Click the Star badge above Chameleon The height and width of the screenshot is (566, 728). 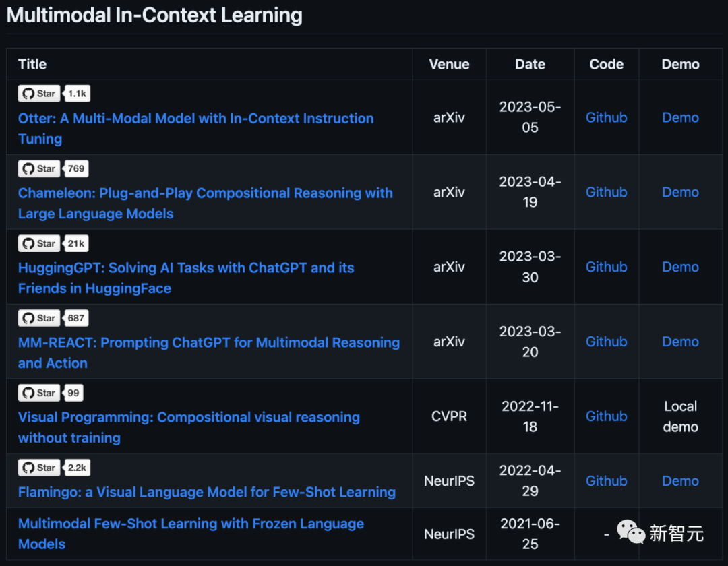pos(38,168)
